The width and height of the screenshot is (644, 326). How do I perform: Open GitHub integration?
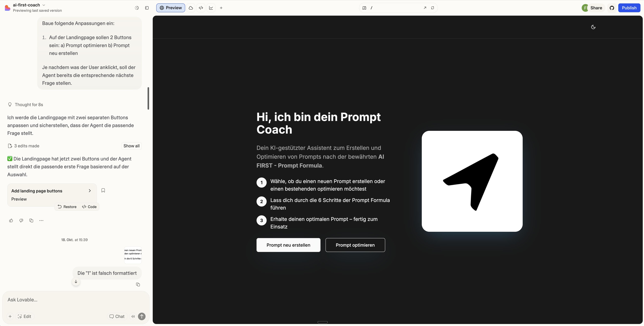tap(612, 8)
